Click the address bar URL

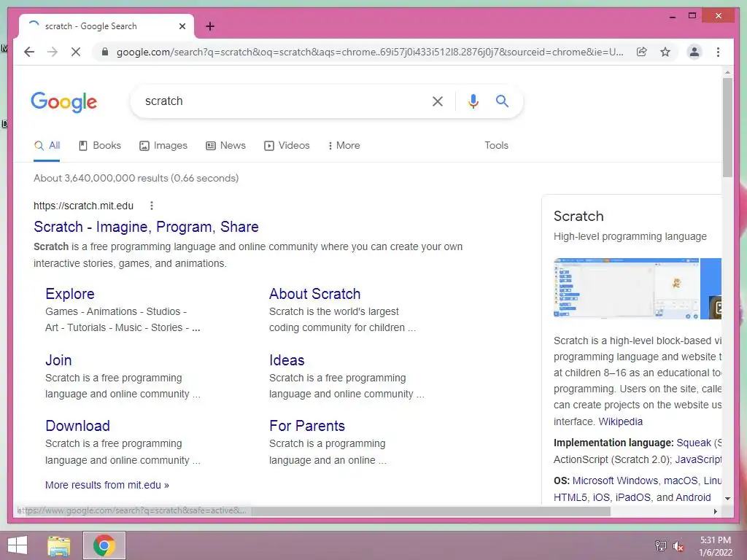coord(370,52)
